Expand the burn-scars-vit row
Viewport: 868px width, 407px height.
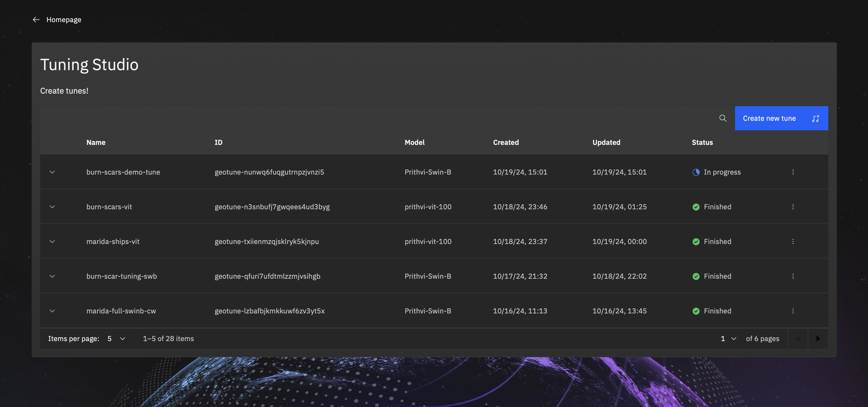tap(52, 207)
